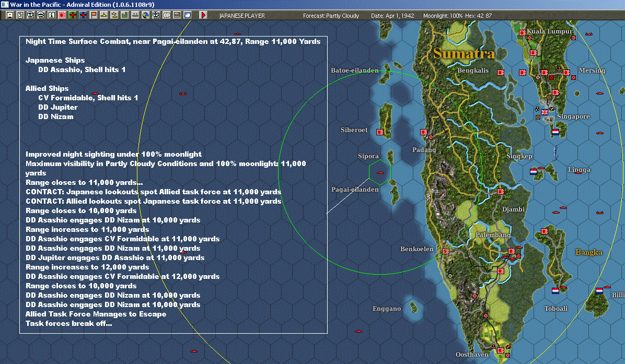Select the Dutch flag at Singkep

pyautogui.click(x=534, y=172)
